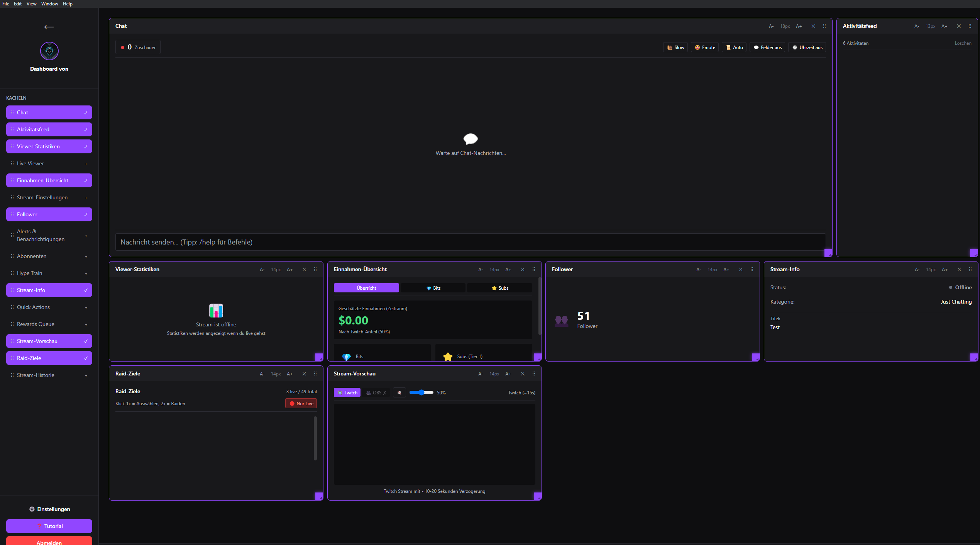Click the resize handle of the Viewer-Statistiken panel

[319, 357]
